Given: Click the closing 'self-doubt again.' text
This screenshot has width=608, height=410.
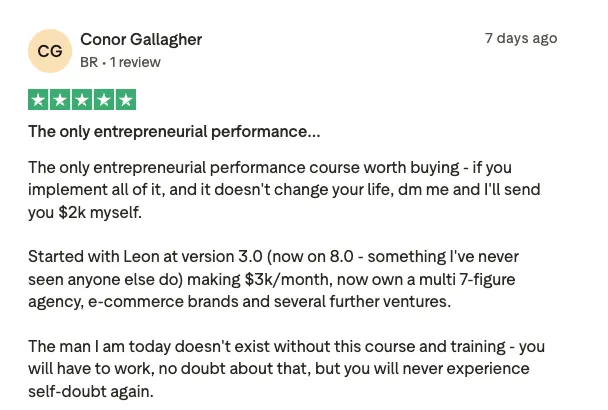Looking at the screenshot, I should click(x=91, y=391).
